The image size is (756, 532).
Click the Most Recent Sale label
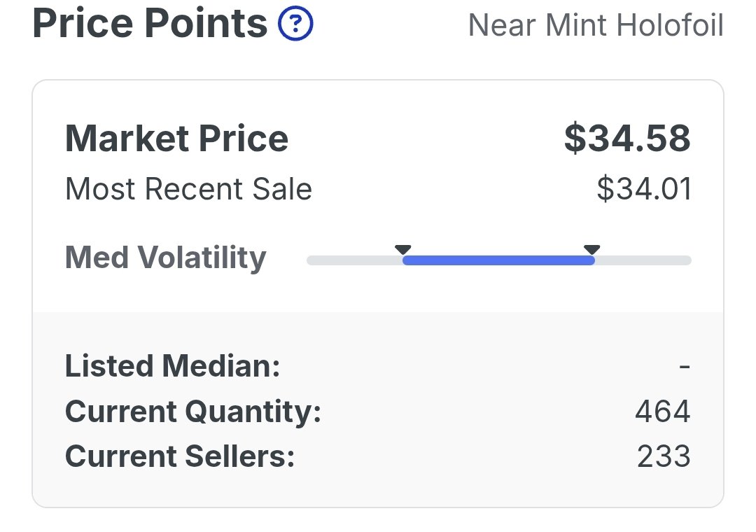188,188
